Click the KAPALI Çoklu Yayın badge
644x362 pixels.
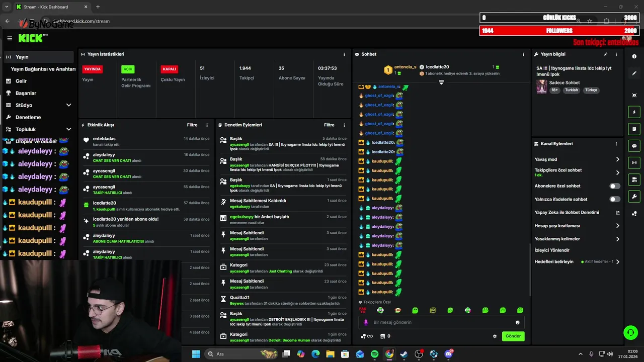point(169,69)
